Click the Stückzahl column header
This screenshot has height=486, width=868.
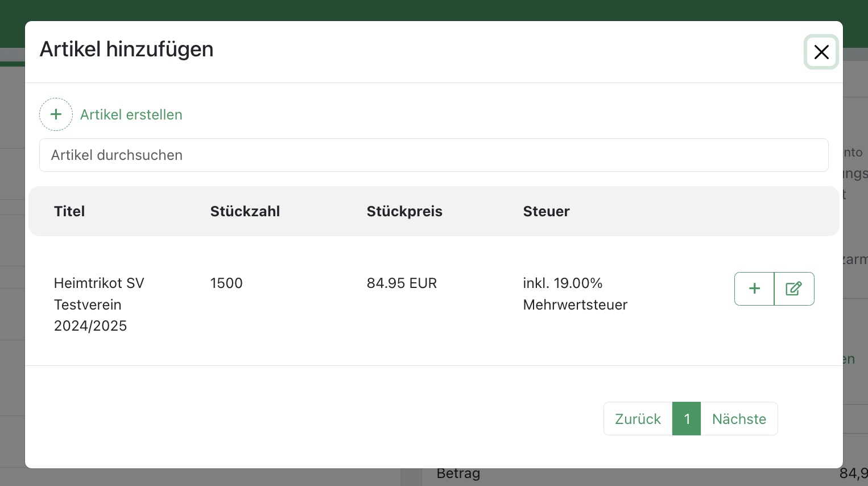[245, 212]
